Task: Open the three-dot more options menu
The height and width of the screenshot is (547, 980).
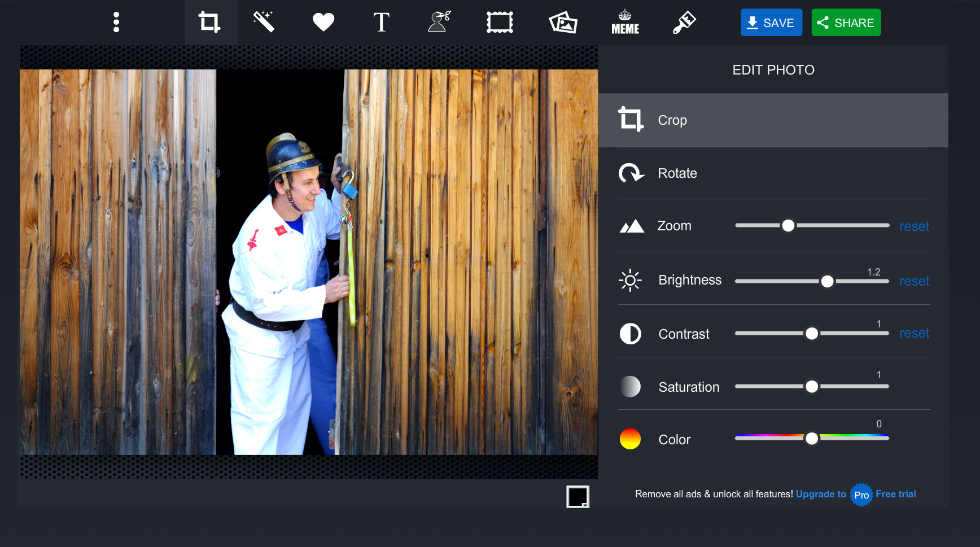Action: (116, 23)
